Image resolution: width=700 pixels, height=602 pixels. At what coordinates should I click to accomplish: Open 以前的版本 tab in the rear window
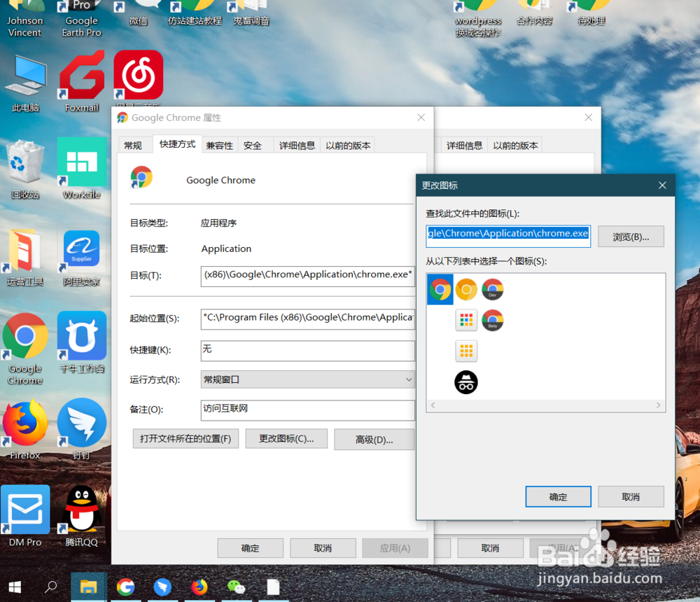515,146
